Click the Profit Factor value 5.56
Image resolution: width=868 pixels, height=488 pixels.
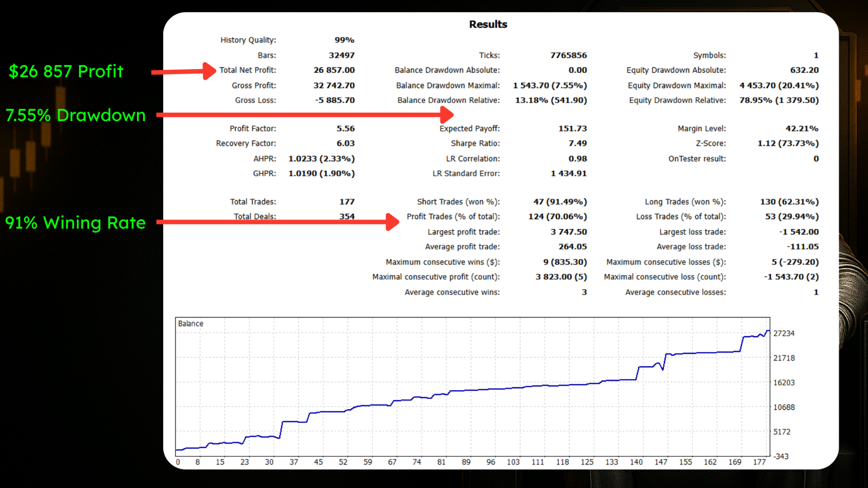[x=345, y=128]
